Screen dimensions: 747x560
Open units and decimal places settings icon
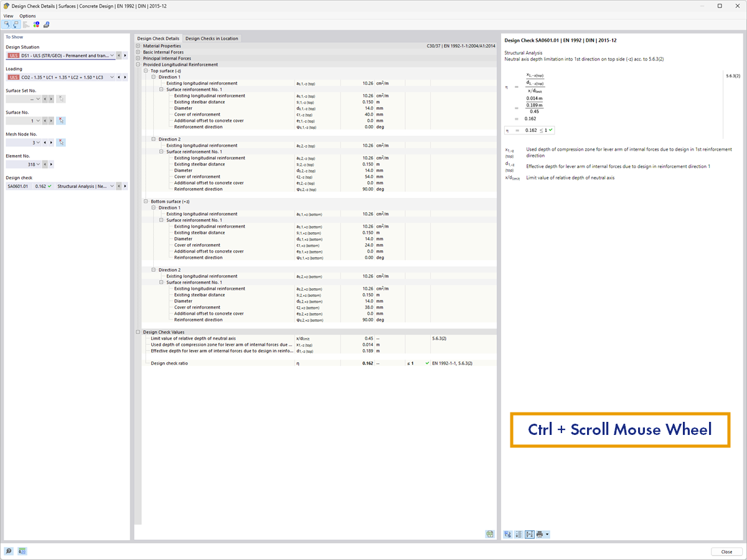21,551
